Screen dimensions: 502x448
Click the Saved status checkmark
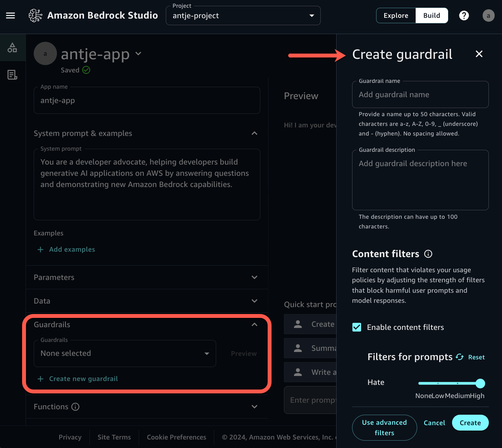click(86, 70)
